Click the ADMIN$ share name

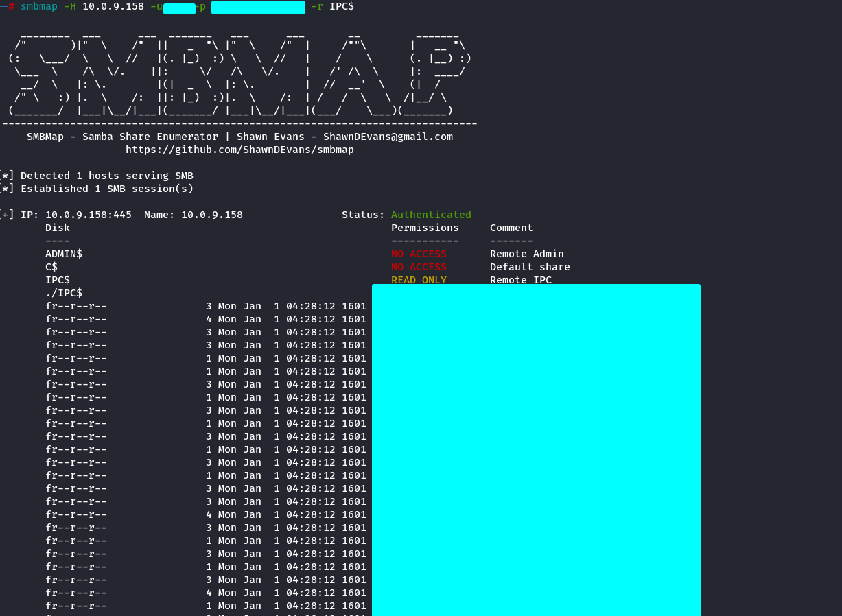coord(64,254)
